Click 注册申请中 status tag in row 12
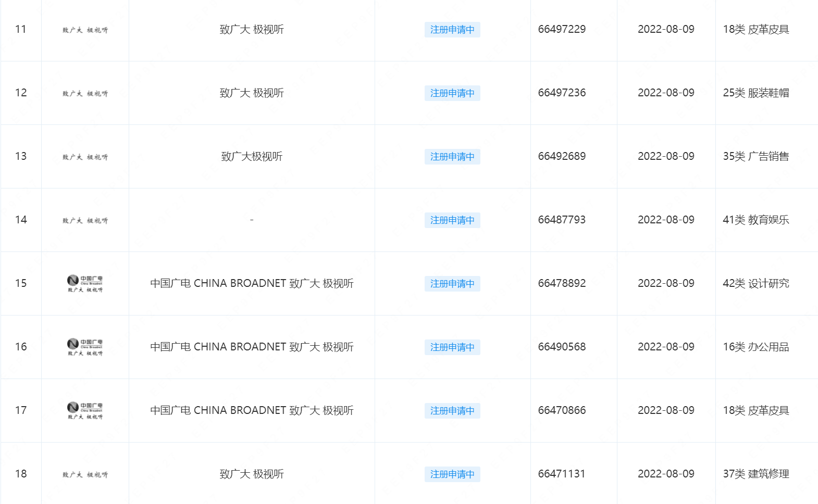 (452, 93)
